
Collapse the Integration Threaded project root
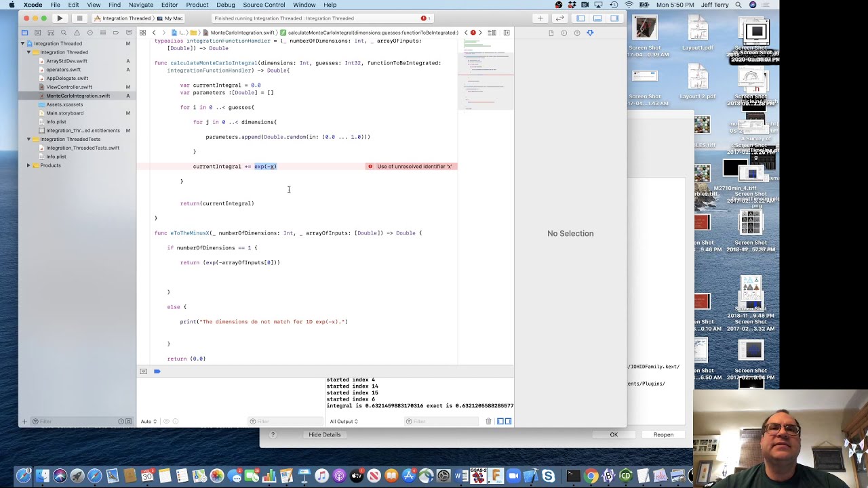(x=24, y=43)
